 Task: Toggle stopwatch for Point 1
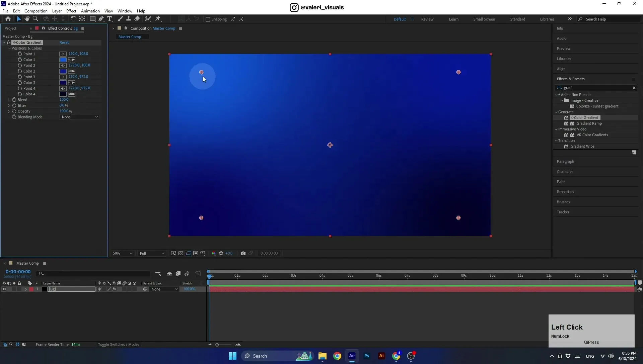(20, 54)
